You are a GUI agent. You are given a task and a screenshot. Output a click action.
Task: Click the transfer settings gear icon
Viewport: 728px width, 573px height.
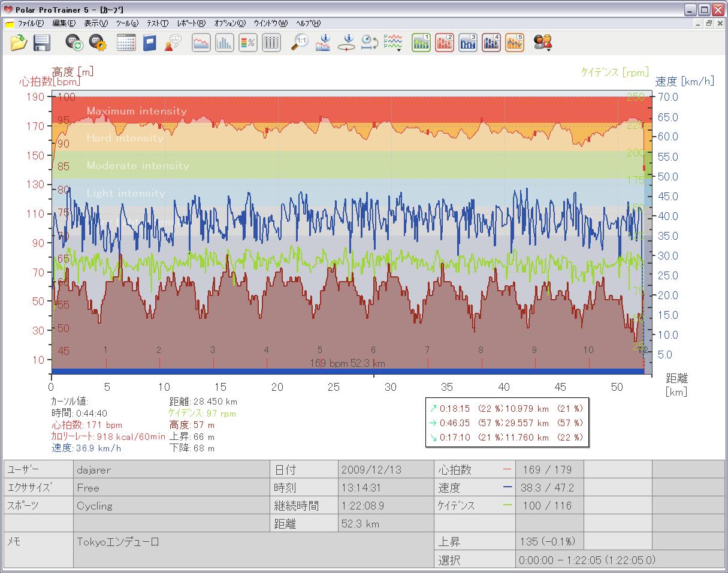[x=98, y=43]
